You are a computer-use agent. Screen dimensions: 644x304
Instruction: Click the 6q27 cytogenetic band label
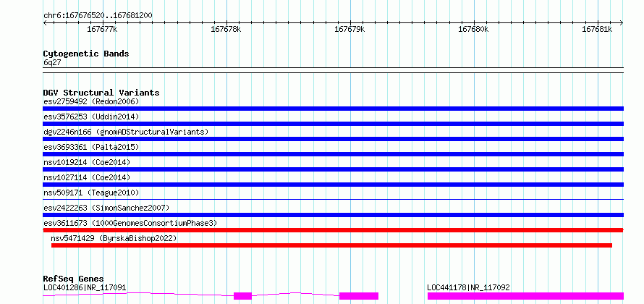pos(52,62)
